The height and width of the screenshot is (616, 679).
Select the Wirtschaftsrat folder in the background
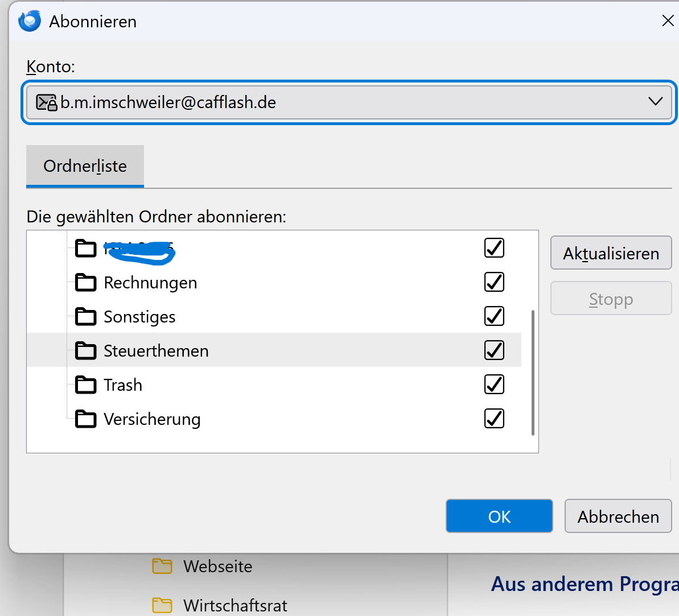[x=234, y=605]
